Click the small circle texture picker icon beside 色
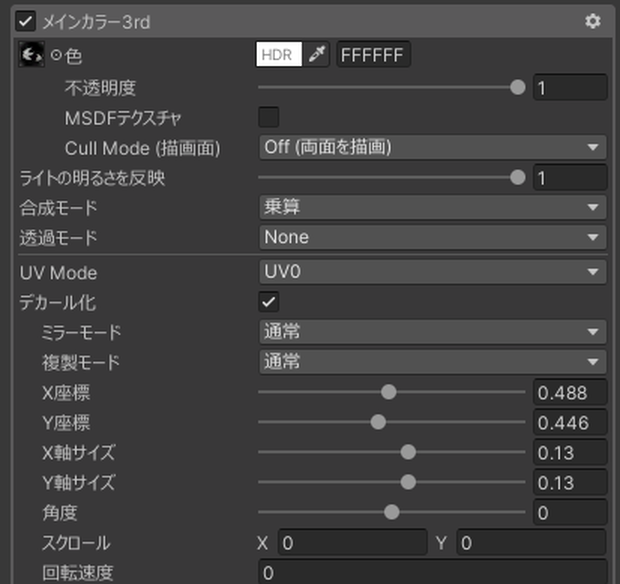This screenshot has height=584, width=620. 56,55
